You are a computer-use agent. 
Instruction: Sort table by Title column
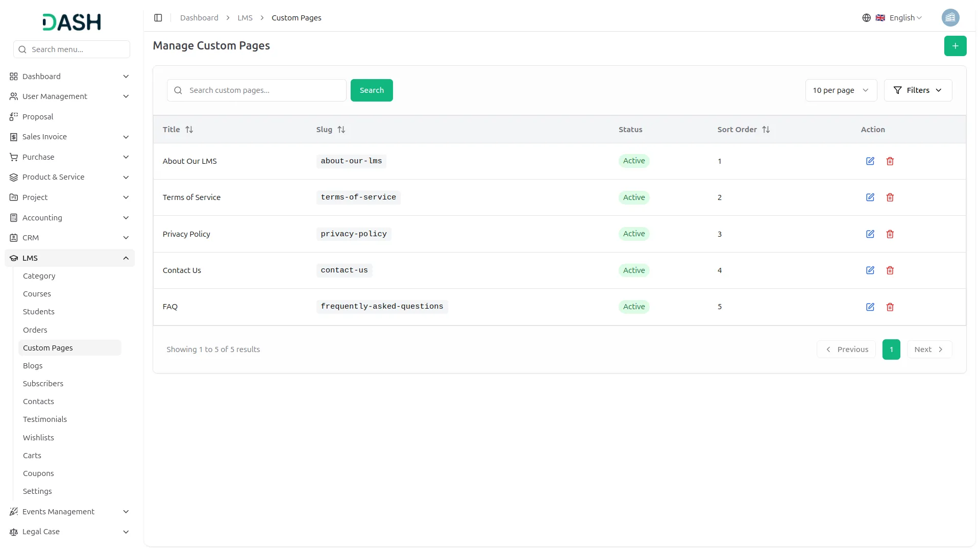pos(189,130)
